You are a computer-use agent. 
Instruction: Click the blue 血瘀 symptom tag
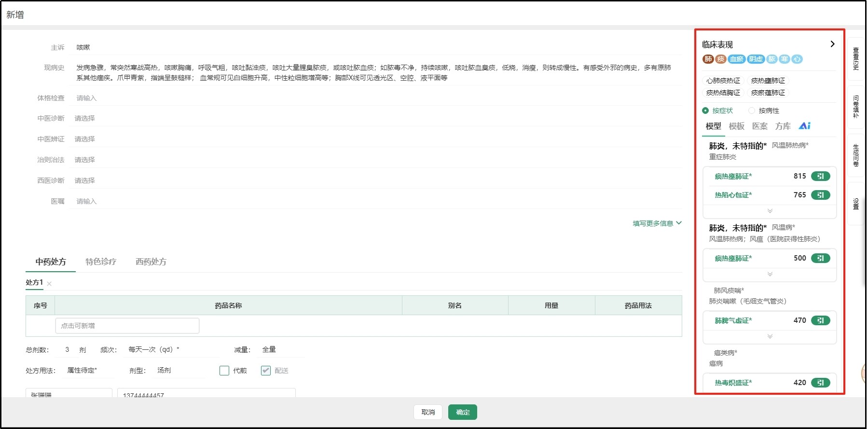point(736,59)
